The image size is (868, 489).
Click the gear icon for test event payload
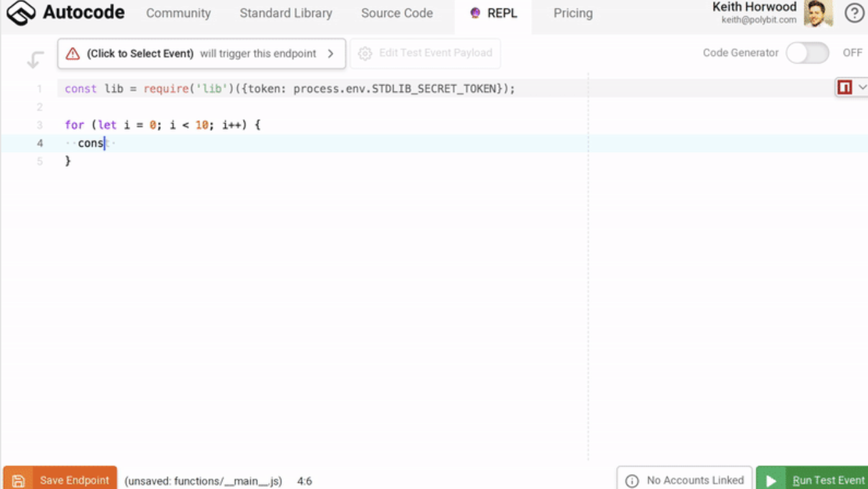(365, 54)
